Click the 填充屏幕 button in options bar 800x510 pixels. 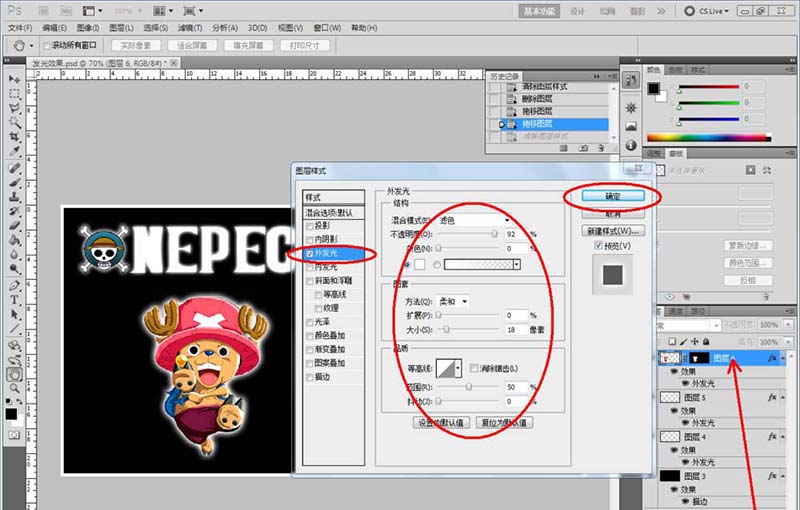(x=248, y=46)
